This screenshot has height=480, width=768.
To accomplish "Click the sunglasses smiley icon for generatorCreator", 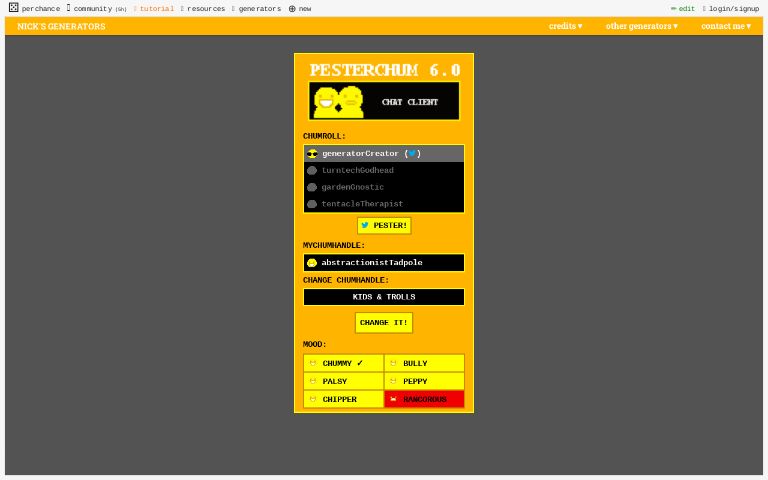I will click(312, 154).
